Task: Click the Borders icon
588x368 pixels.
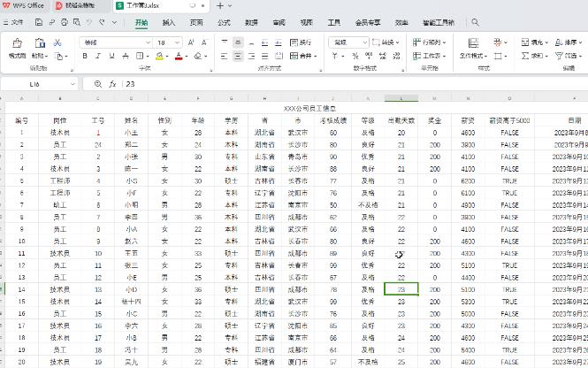Action: 140,56
